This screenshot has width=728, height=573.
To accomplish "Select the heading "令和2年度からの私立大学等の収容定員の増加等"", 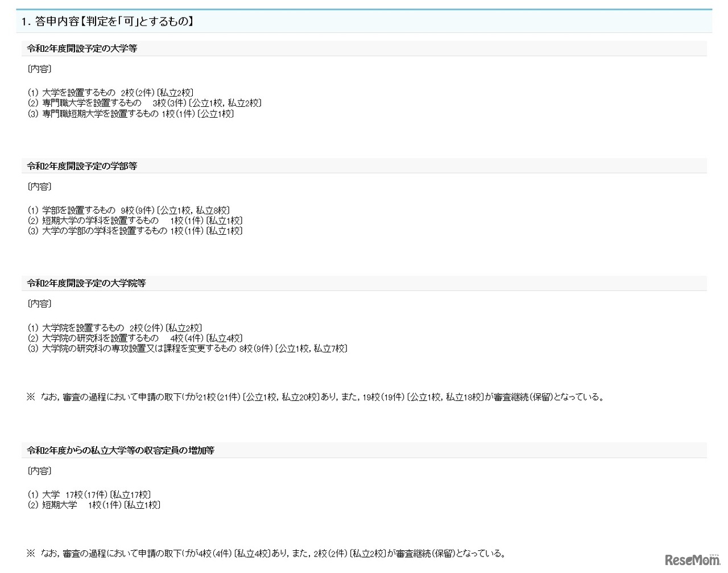I will (x=121, y=451).
